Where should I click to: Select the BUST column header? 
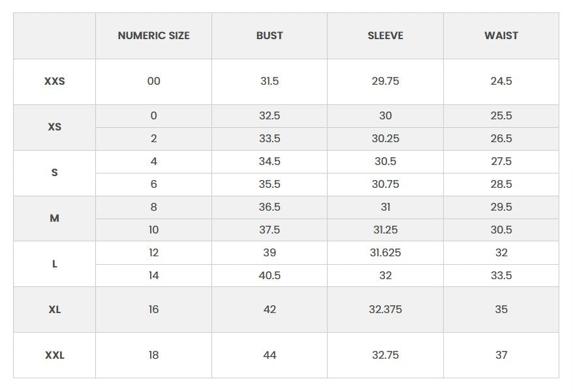pos(270,35)
